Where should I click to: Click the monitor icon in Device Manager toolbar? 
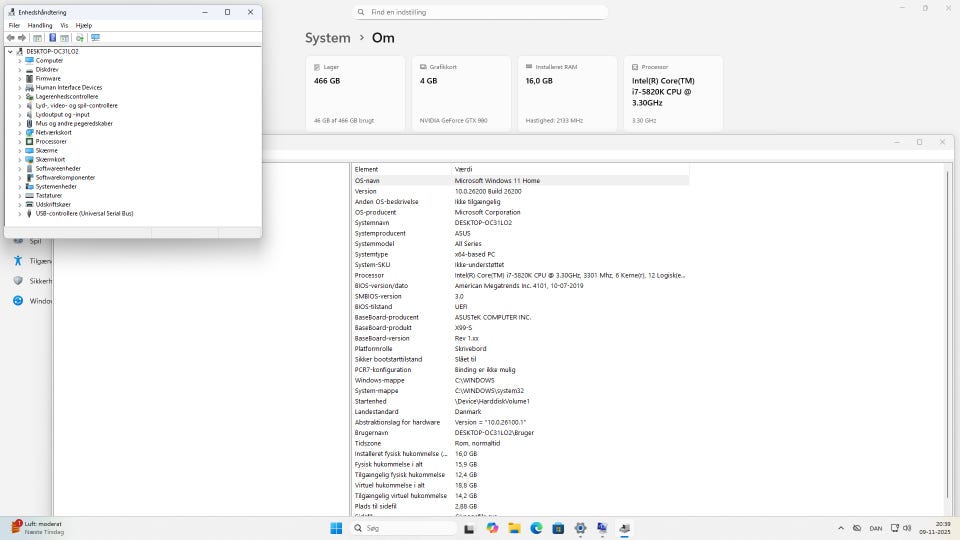(x=95, y=38)
